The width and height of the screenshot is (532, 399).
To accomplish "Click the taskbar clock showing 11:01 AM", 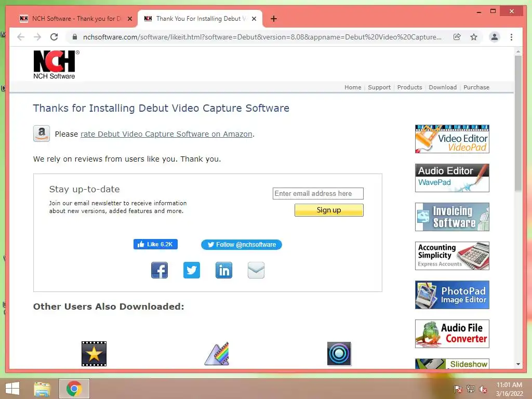I will [x=509, y=389].
